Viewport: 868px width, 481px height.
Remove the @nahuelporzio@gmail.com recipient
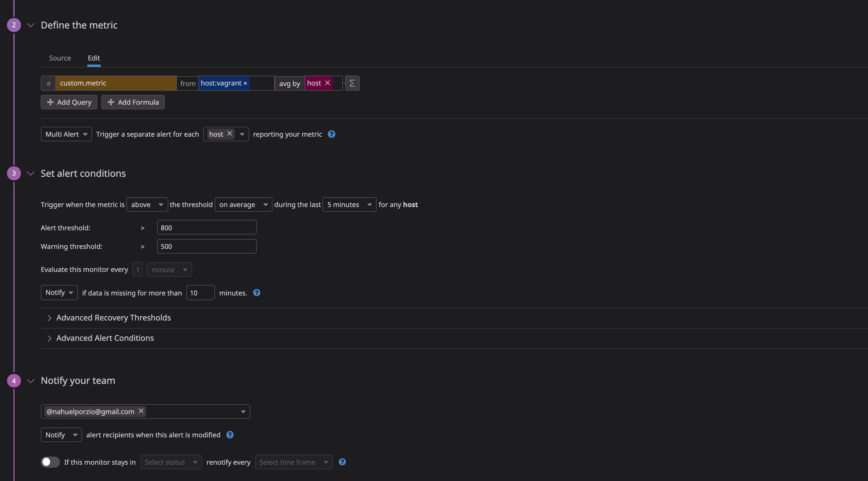click(141, 411)
